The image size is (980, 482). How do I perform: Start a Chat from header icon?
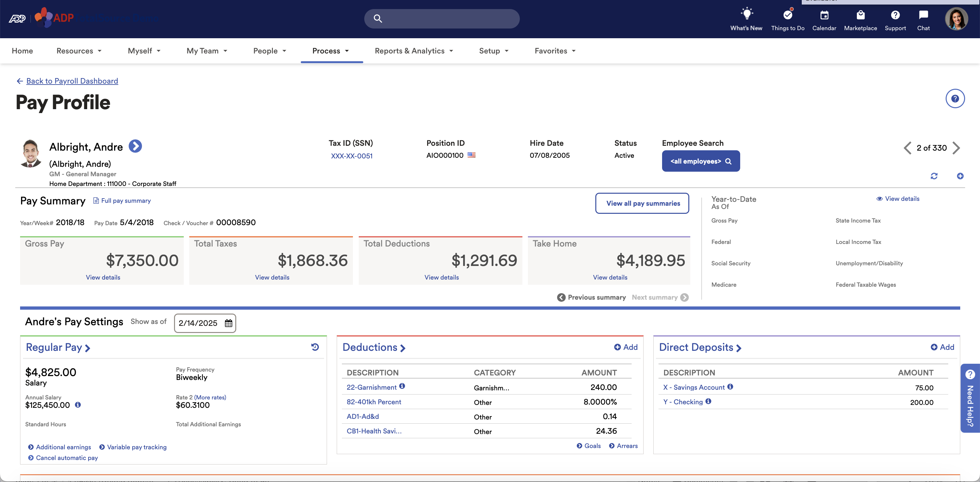coord(923,15)
